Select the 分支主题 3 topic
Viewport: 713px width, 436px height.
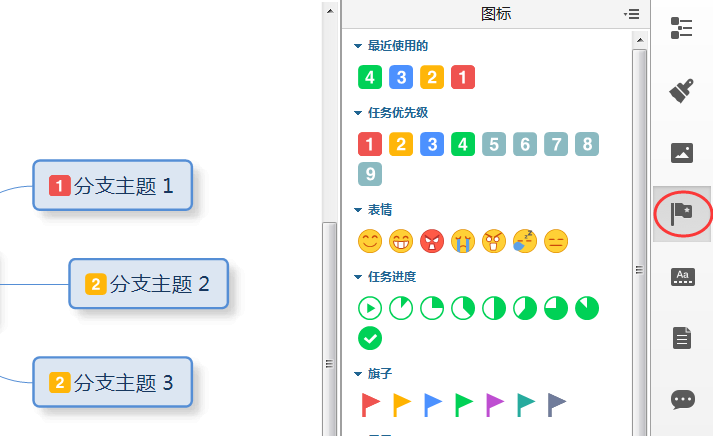(112, 382)
